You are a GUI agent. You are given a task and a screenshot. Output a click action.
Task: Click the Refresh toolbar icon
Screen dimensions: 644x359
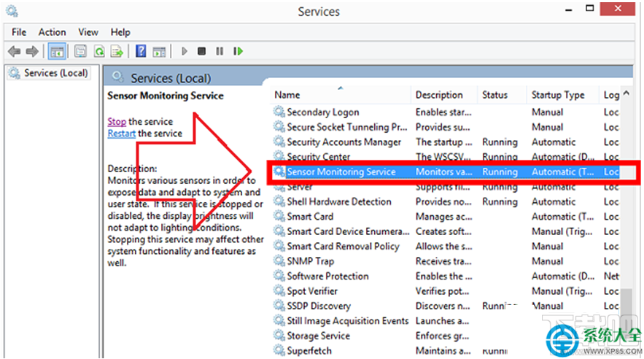click(99, 51)
